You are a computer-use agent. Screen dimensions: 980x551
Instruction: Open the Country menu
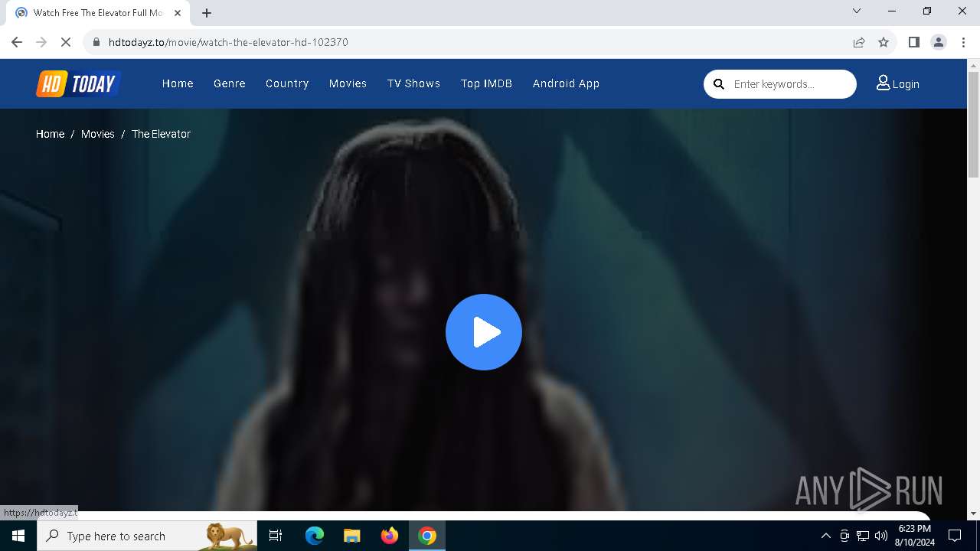coord(287,83)
